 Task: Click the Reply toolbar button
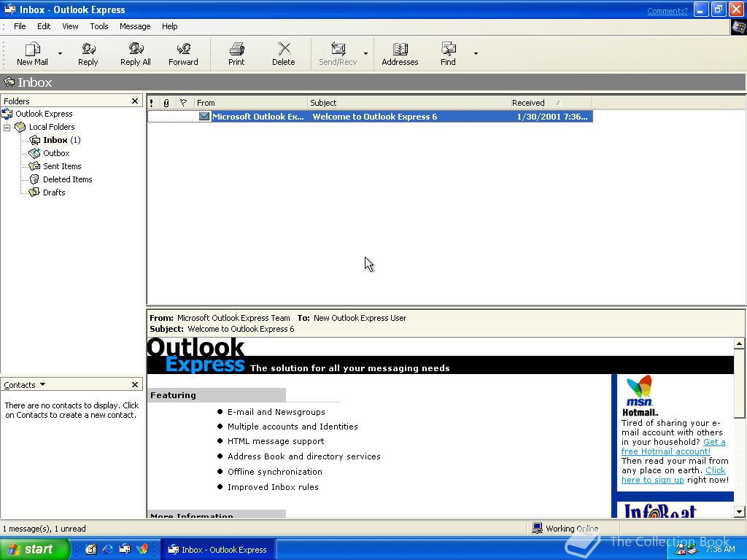click(x=88, y=54)
